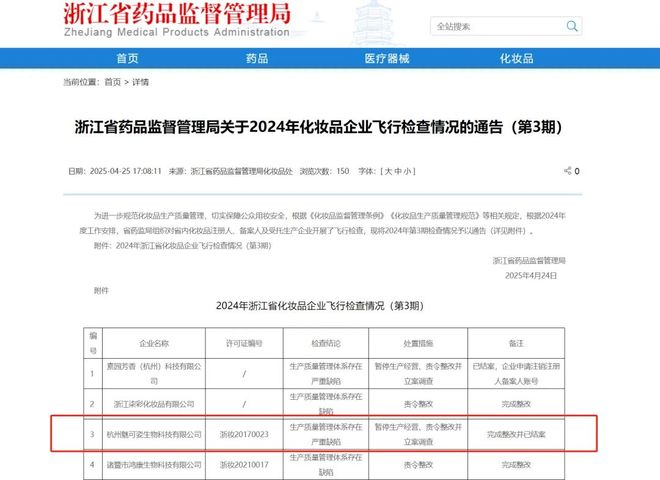Select the signature date 2025年4月24日
Screen dimensions: 660x480
[531, 275]
